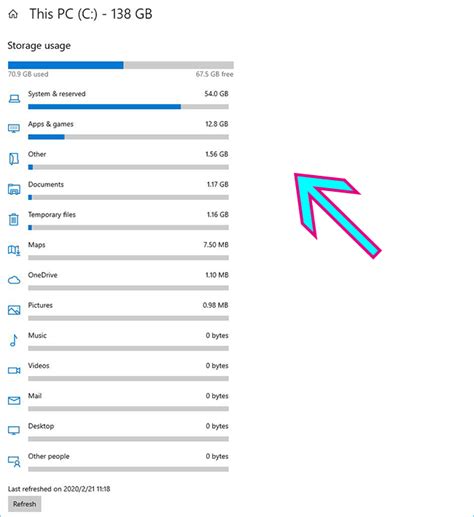This screenshot has height=517, width=474.
Task: Open Documents storage details
Action: click(x=128, y=191)
